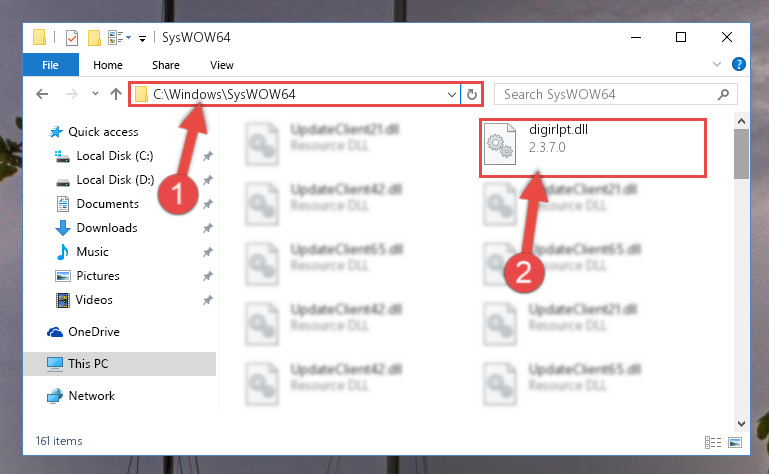Open the File menu
The height and width of the screenshot is (474, 769).
[x=51, y=65]
